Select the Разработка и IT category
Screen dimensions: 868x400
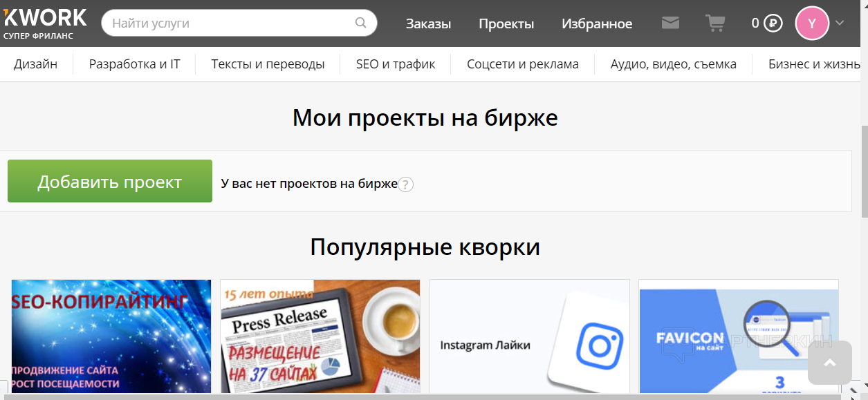coord(134,64)
